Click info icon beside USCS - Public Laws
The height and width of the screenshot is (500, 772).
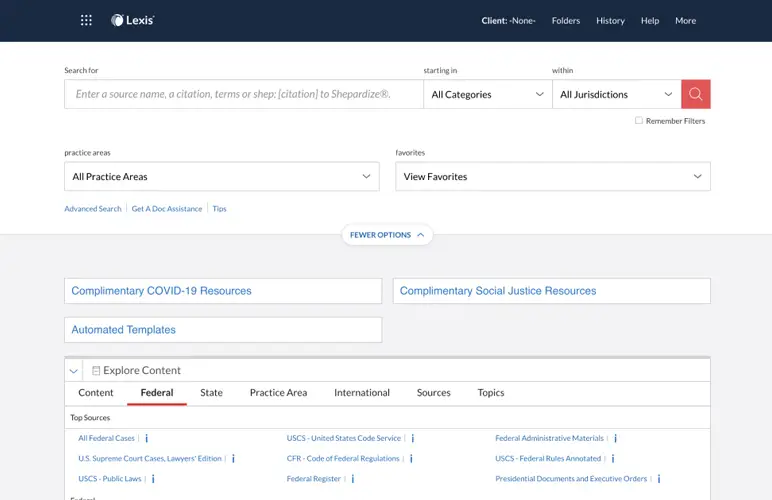click(x=153, y=479)
